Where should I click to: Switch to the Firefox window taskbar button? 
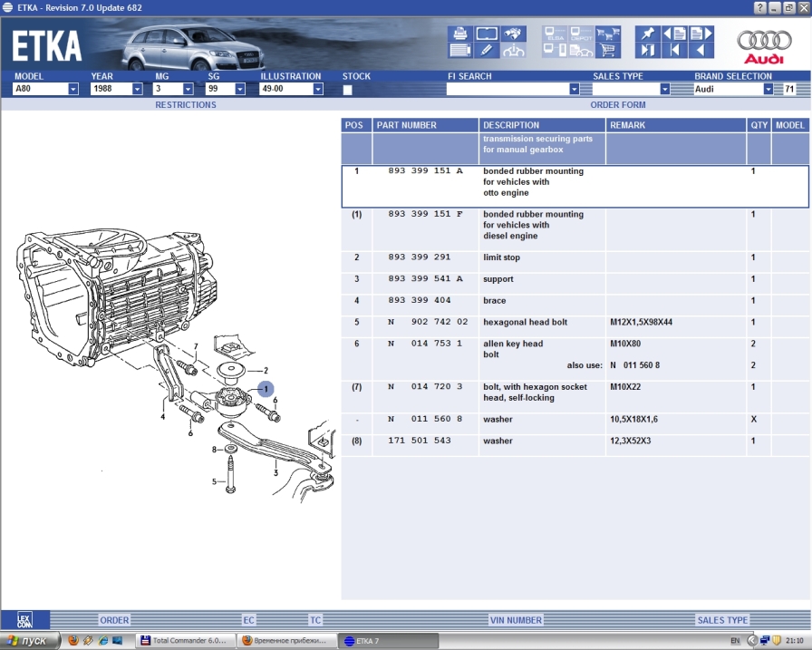(x=286, y=641)
